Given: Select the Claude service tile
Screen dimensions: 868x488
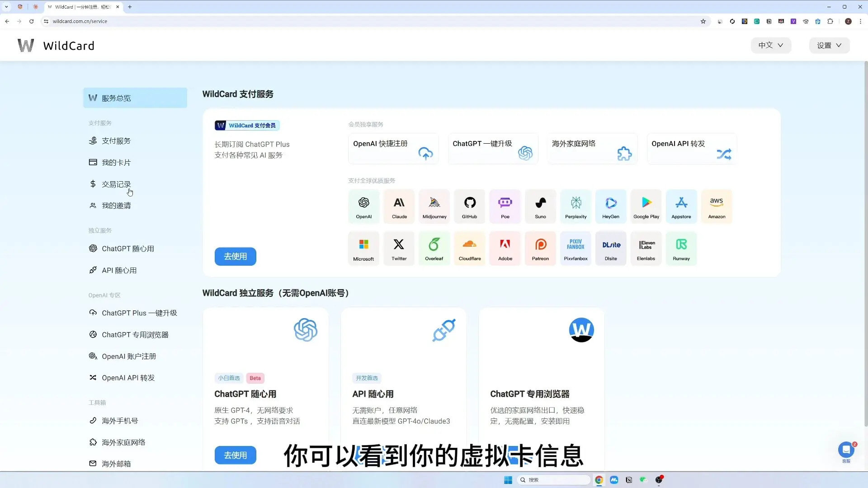Looking at the screenshot, I should pyautogui.click(x=399, y=206).
